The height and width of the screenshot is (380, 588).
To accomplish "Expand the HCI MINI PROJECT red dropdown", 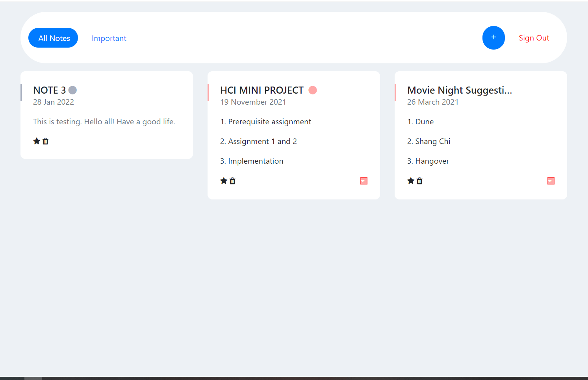I will point(363,181).
